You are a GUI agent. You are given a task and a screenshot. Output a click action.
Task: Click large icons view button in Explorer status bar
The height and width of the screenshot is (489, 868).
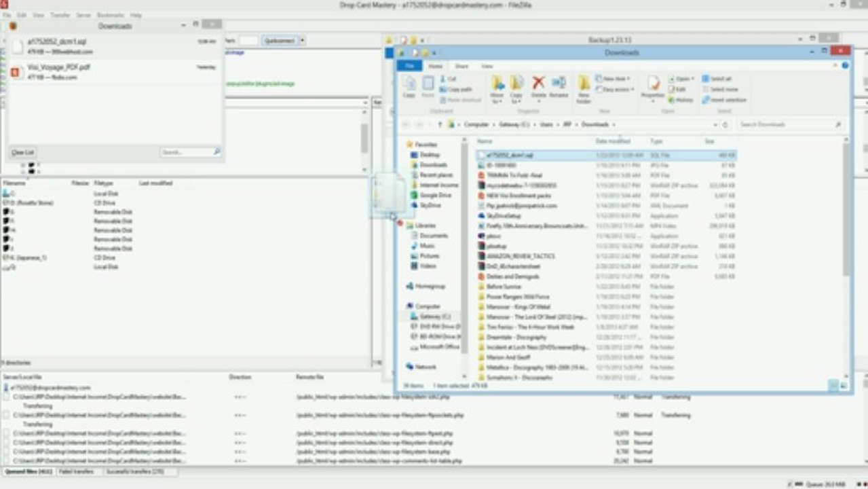(844, 386)
